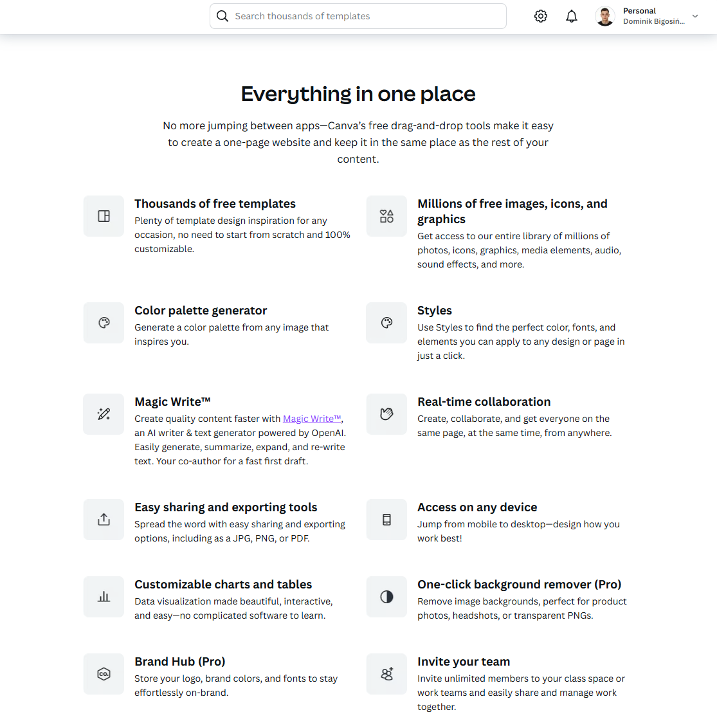The width and height of the screenshot is (717, 728).
Task: Click the settings gear icon
Action: (x=541, y=16)
